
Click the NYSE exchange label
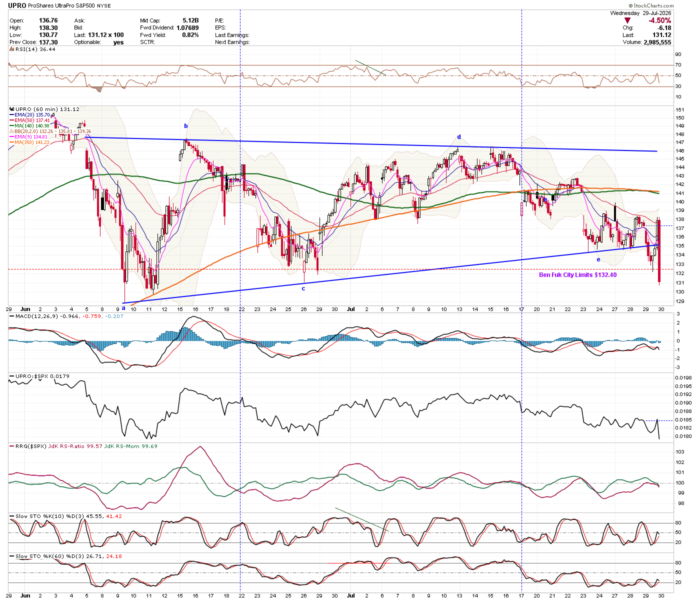[104, 6]
